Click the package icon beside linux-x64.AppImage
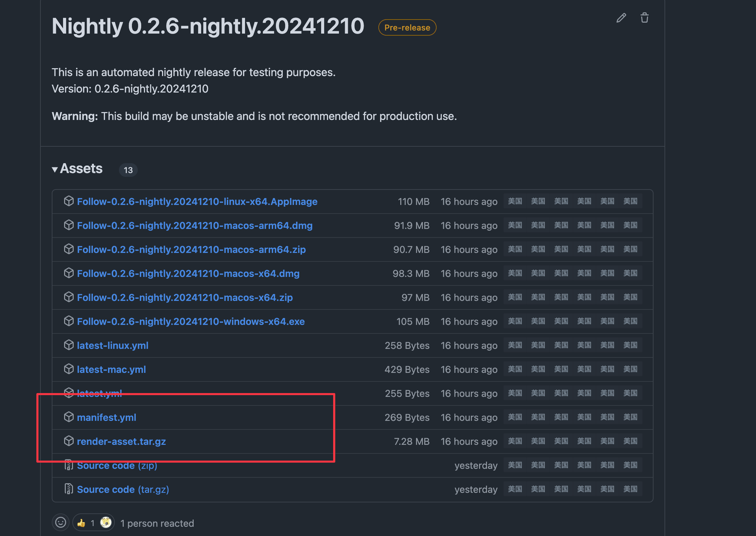The height and width of the screenshot is (536, 756). pyautogui.click(x=69, y=201)
